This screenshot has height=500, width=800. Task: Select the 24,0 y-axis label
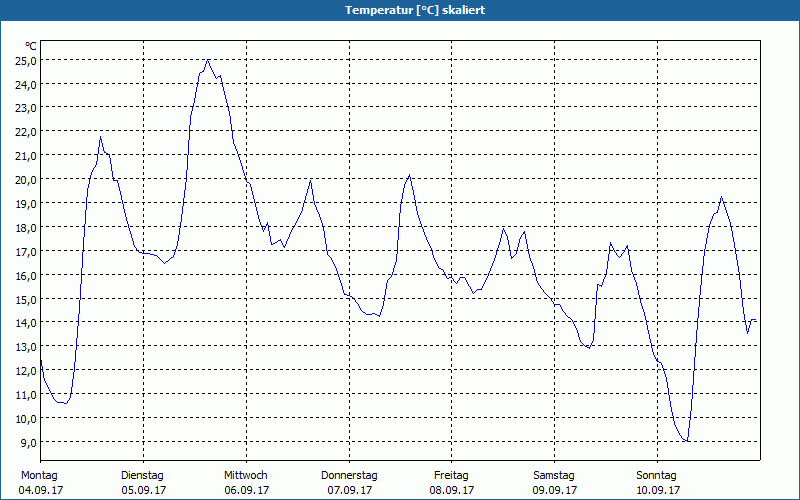26,85
